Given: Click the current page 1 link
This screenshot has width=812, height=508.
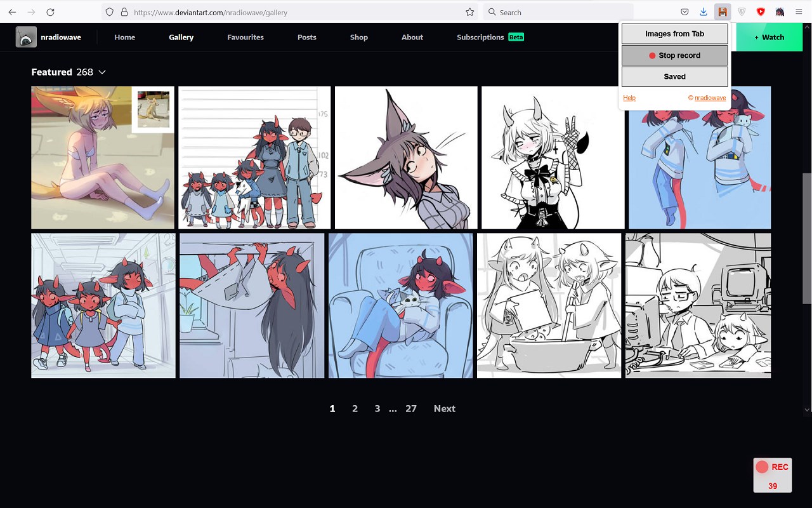Looking at the screenshot, I should [332, 408].
